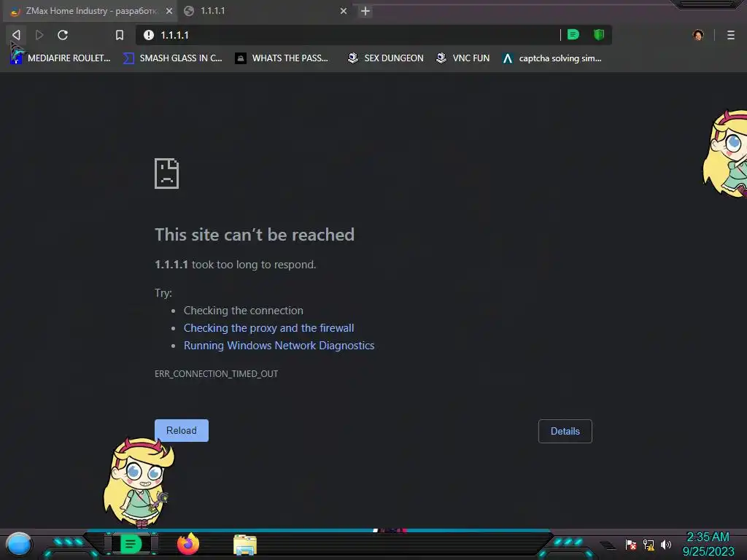This screenshot has width=747, height=560.
Task: Open the volume speaker tray icon
Action: tap(666, 544)
